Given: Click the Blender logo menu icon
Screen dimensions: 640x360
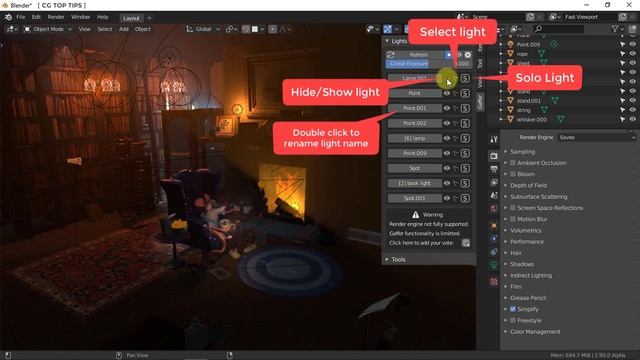Looking at the screenshot, I should click(x=8, y=17).
